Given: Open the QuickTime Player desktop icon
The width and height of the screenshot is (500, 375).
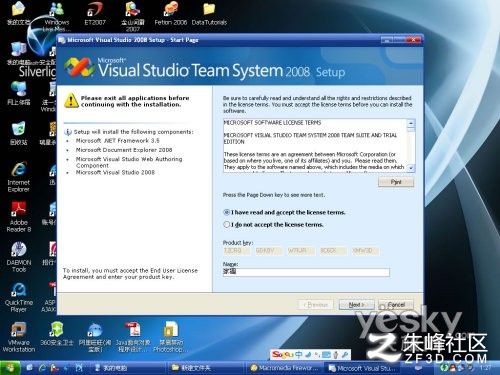Looking at the screenshot, I should [19, 297].
